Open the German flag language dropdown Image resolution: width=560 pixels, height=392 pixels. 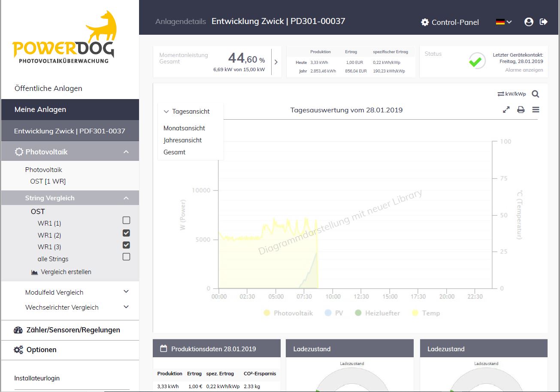click(504, 22)
